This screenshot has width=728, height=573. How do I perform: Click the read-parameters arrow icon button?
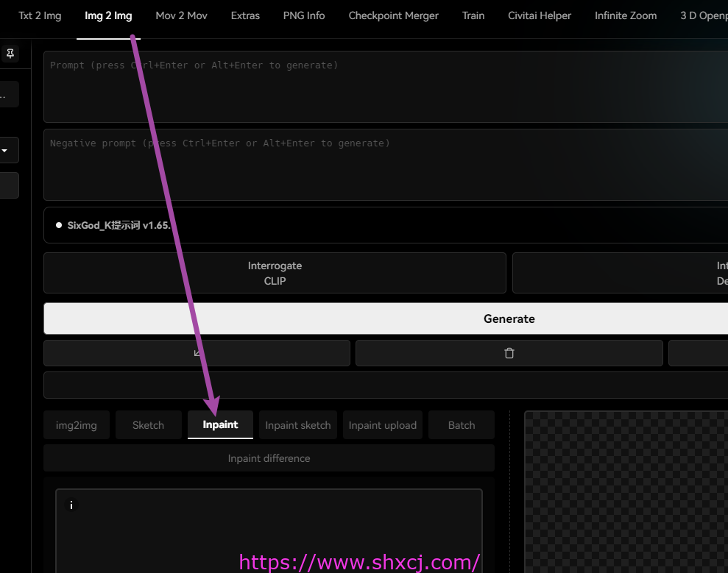pyautogui.click(x=197, y=353)
